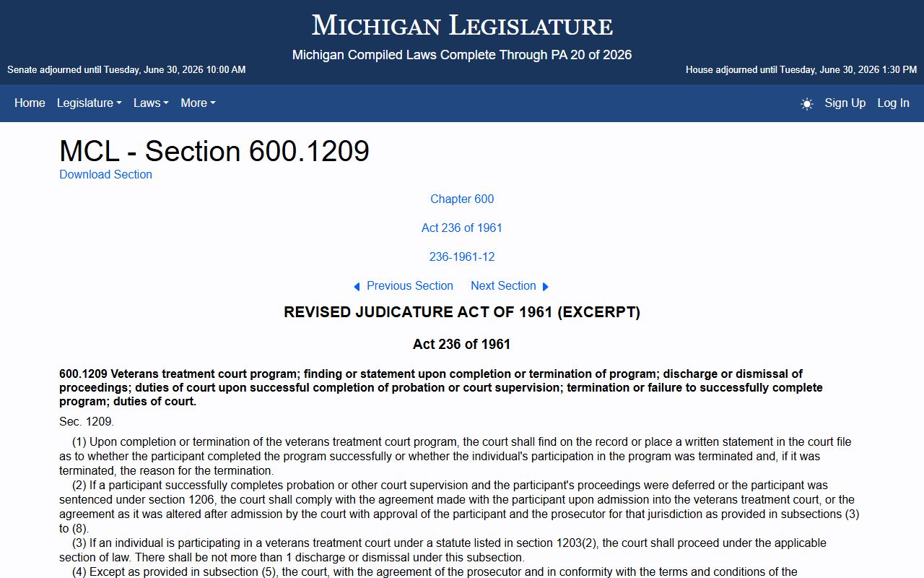Click the centered 'Act 236 of 1961' heading

pyautogui.click(x=462, y=344)
